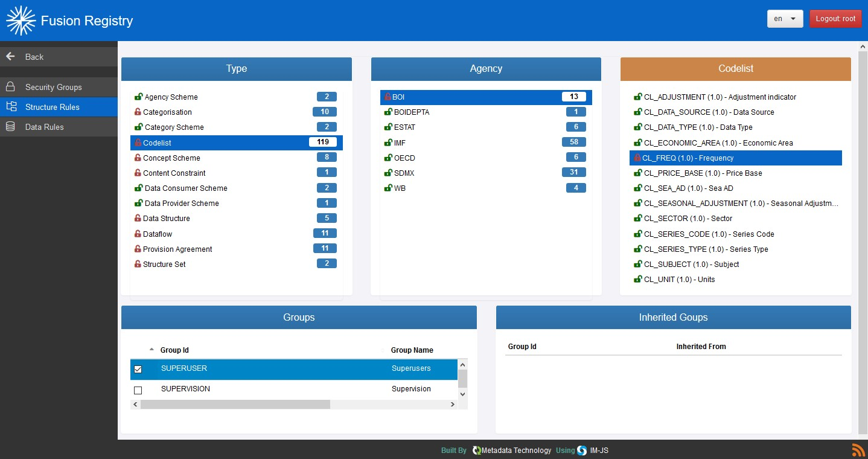
Task: Click the green unlock icon beside Agency Scheme
Action: coord(138,97)
